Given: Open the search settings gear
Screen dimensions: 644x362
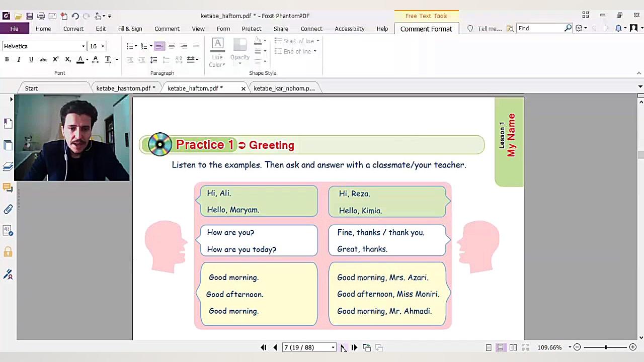Looking at the screenshot, I should click(579, 28).
